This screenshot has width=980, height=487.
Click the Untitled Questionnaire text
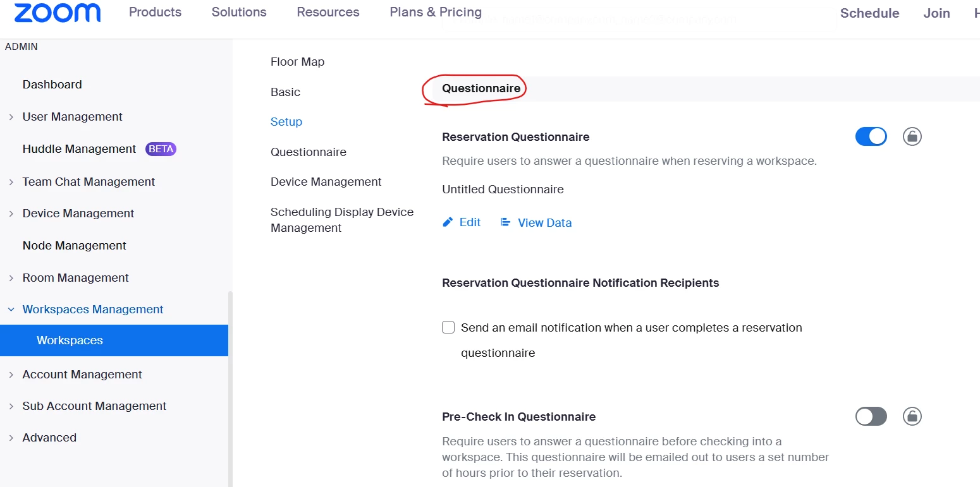click(x=503, y=189)
